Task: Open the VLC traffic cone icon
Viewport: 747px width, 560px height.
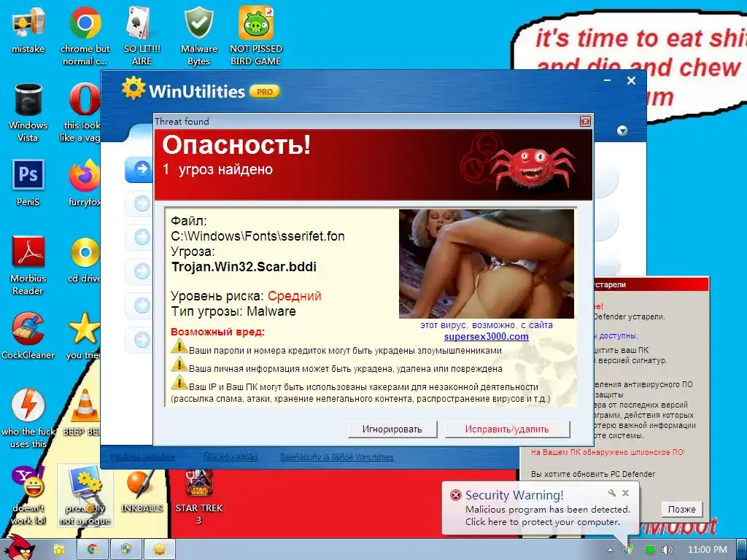Action: tap(83, 413)
